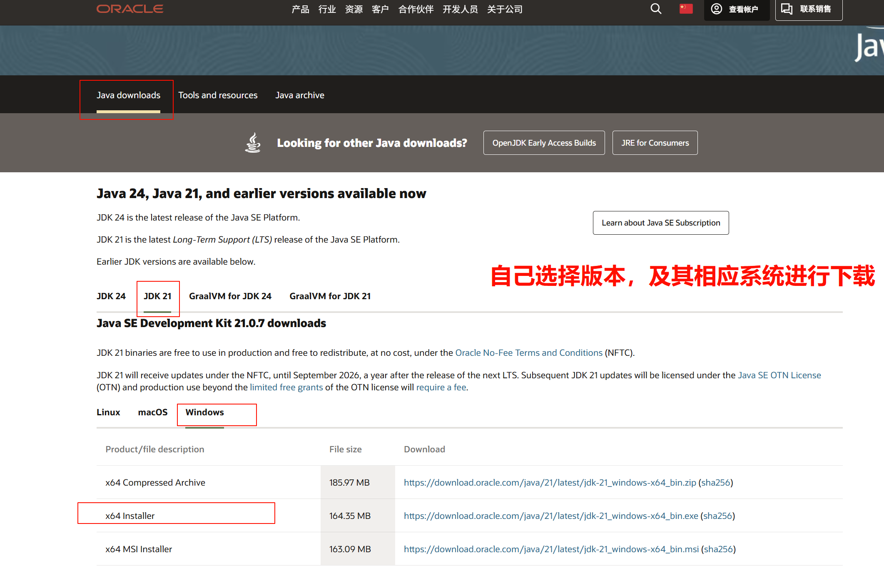Download the x64 Installer .exe link

tap(550, 516)
